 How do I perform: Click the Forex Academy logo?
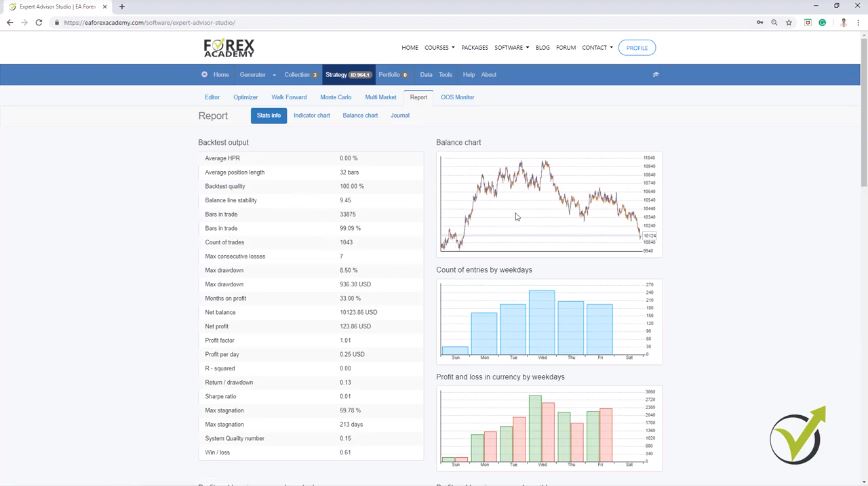click(x=229, y=48)
